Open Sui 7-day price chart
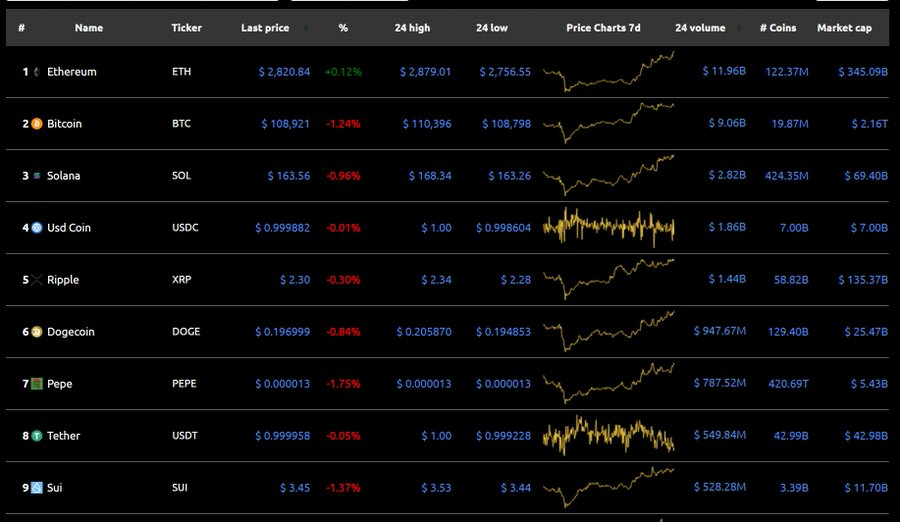The image size is (900, 522). (608, 487)
